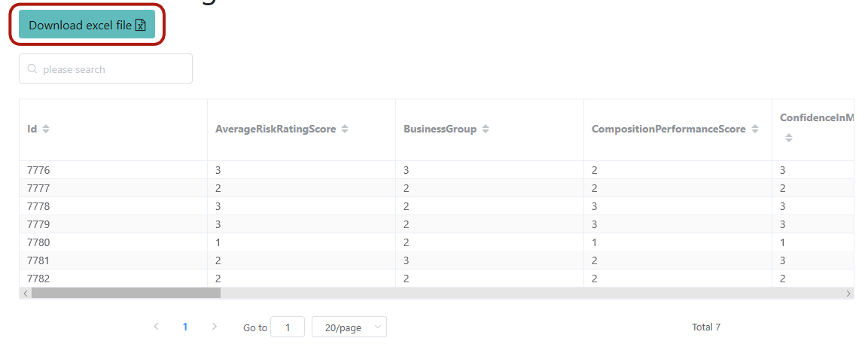Click the Go to page number field
This screenshot has width=868, height=344.
click(288, 327)
